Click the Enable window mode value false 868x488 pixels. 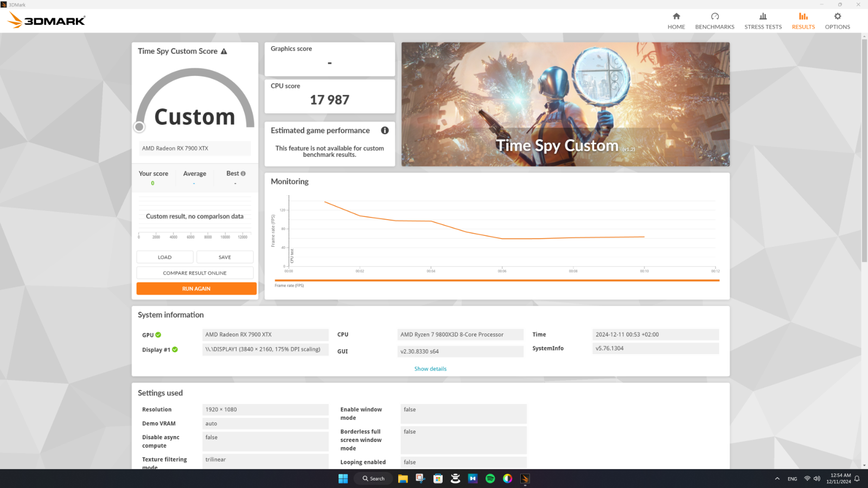(x=464, y=414)
